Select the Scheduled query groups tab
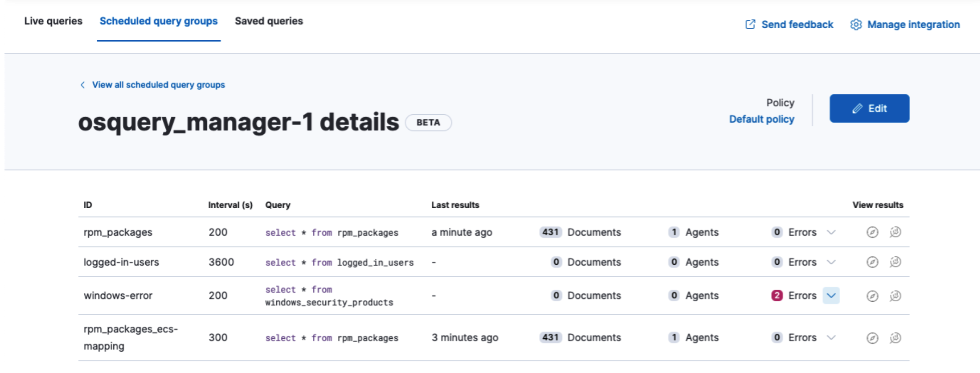Viewport: 980px width, 373px height. pyautogui.click(x=158, y=21)
